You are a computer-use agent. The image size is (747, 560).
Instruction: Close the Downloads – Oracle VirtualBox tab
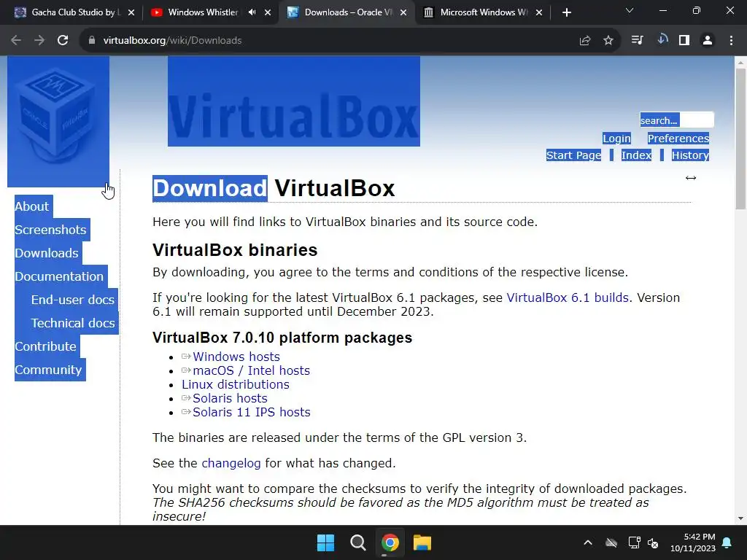point(403,12)
